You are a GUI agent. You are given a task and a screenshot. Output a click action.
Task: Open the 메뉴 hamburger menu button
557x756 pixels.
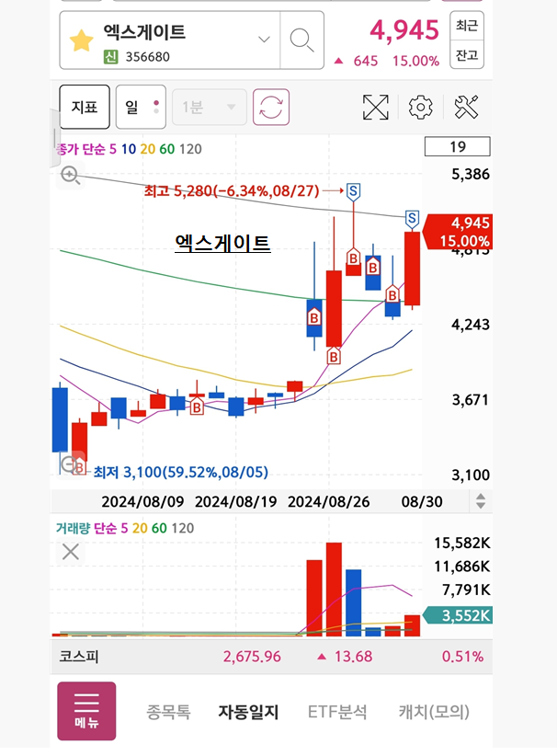coord(86,711)
